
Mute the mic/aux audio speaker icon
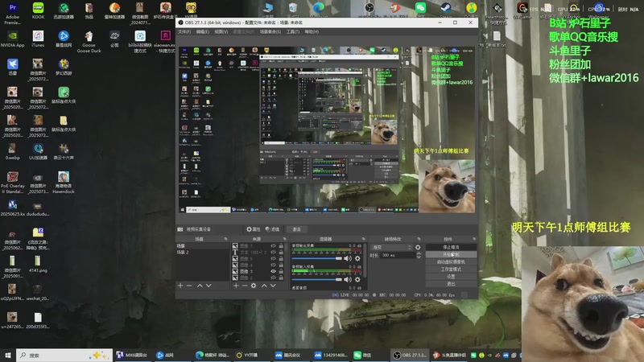tap(348, 279)
